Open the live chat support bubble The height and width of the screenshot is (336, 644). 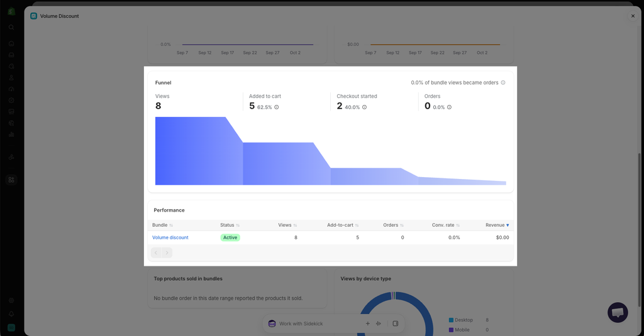coord(618,313)
